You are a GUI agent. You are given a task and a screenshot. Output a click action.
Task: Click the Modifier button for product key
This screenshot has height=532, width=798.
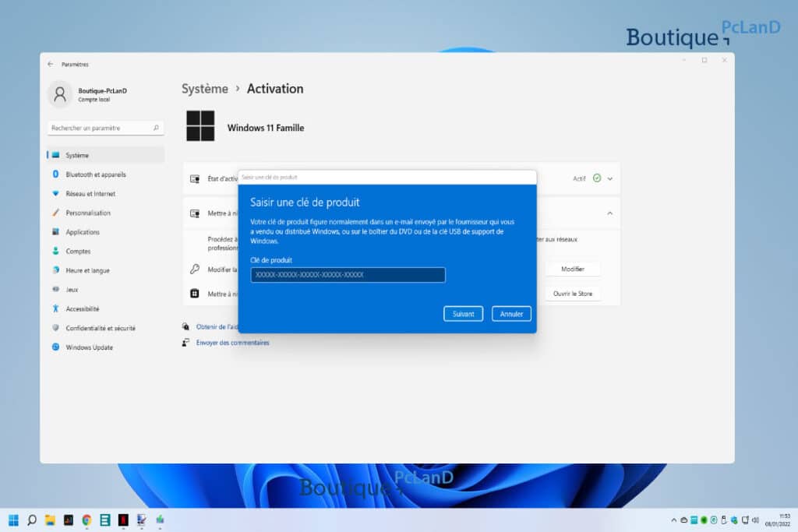click(x=573, y=269)
